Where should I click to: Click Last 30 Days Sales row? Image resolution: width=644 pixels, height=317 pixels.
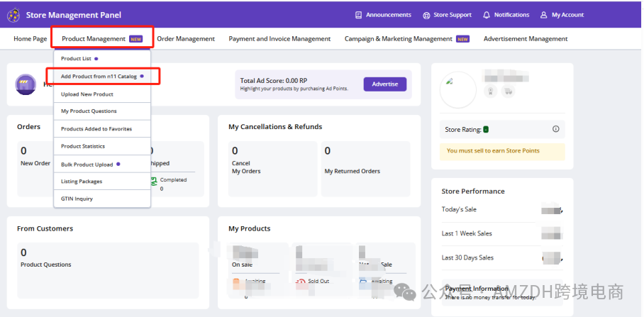[502, 258]
